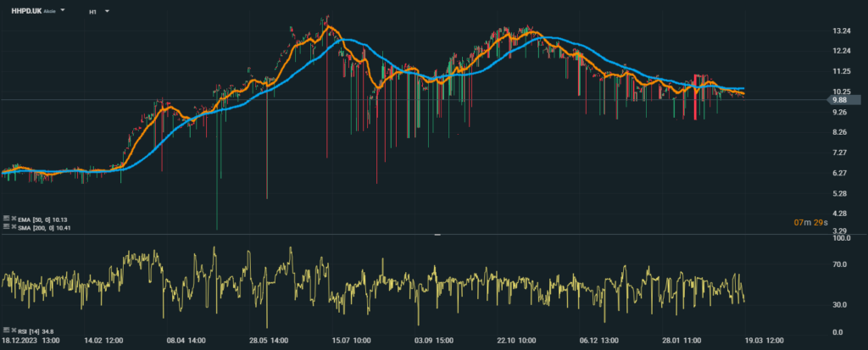
Task: Click the panel divider handle above RSI
Action: click(437, 234)
